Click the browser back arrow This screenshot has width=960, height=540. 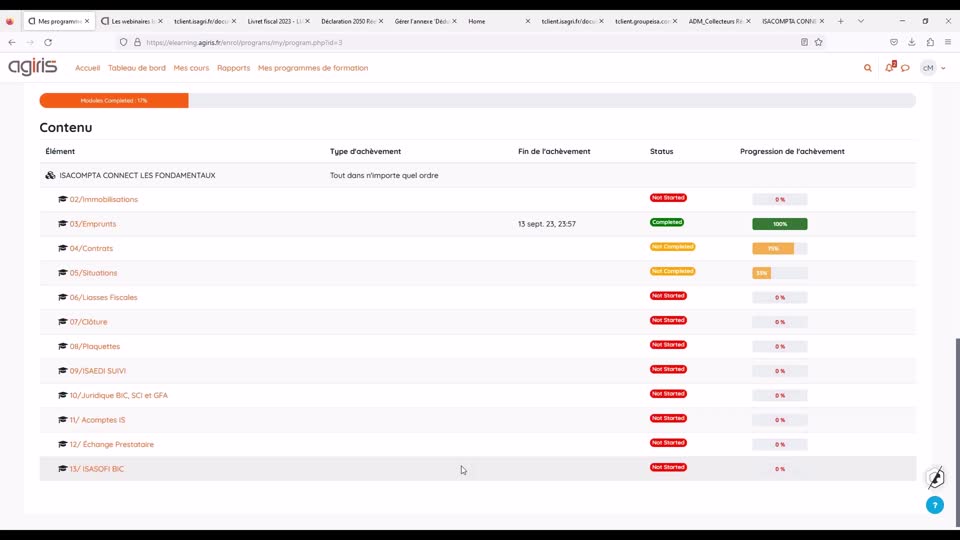[12, 42]
